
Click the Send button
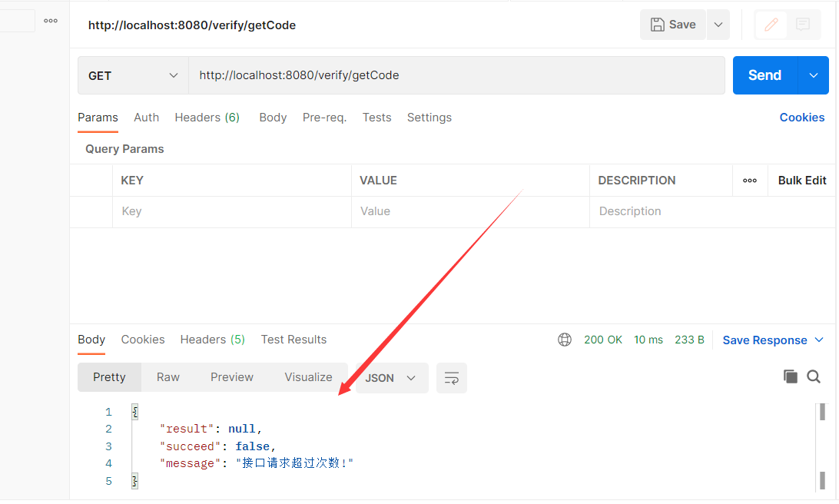[x=764, y=75]
